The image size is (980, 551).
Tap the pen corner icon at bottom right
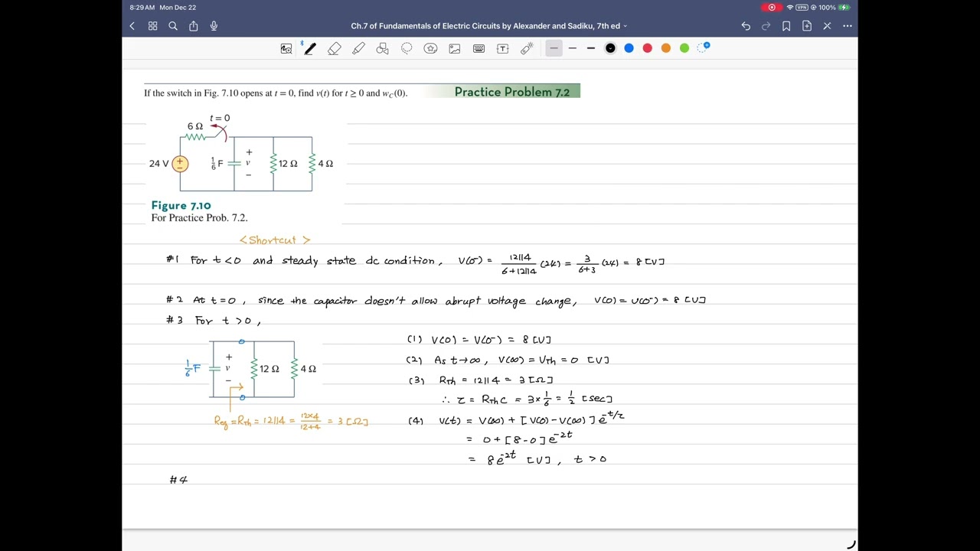click(x=851, y=545)
